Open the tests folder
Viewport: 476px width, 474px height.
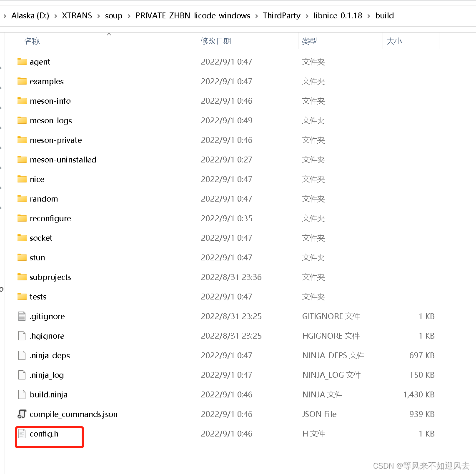click(x=38, y=297)
